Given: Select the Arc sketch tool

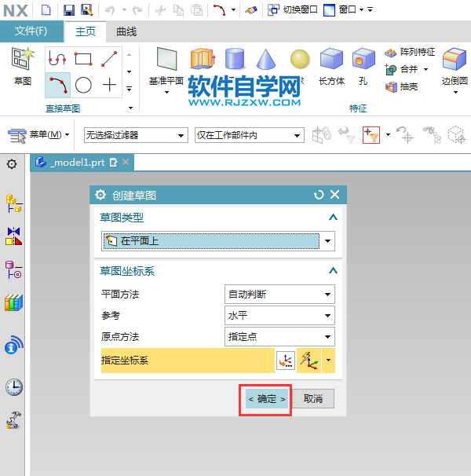Looking at the screenshot, I should (57, 85).
